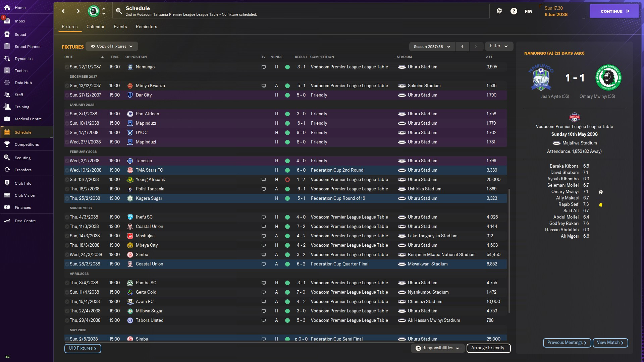Click the Arrange Friendly button

pyautogui.click(x=488, y=348)
